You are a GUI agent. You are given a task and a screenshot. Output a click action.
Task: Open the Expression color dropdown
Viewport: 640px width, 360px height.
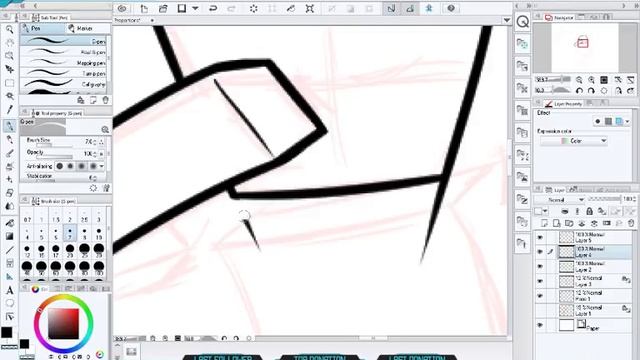574,141
